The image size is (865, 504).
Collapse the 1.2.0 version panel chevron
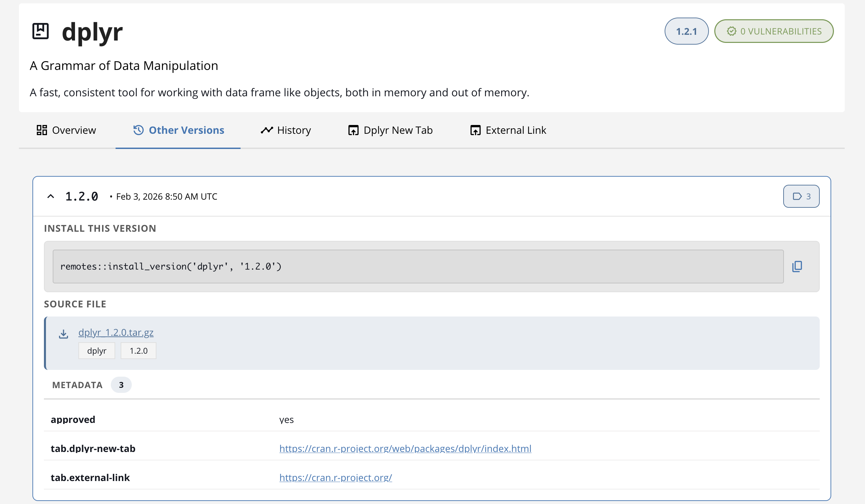click(x=51, y=197)
